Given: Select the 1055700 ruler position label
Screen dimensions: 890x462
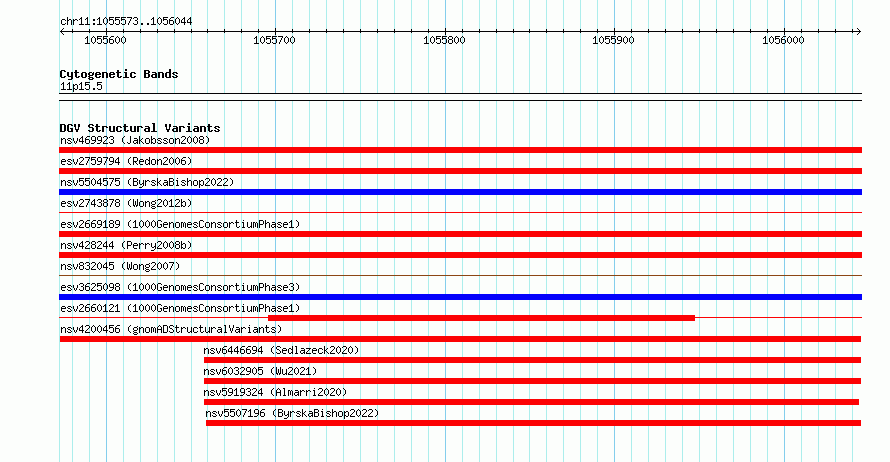Looking at the screenshot, I should click(x=275, y=40).
